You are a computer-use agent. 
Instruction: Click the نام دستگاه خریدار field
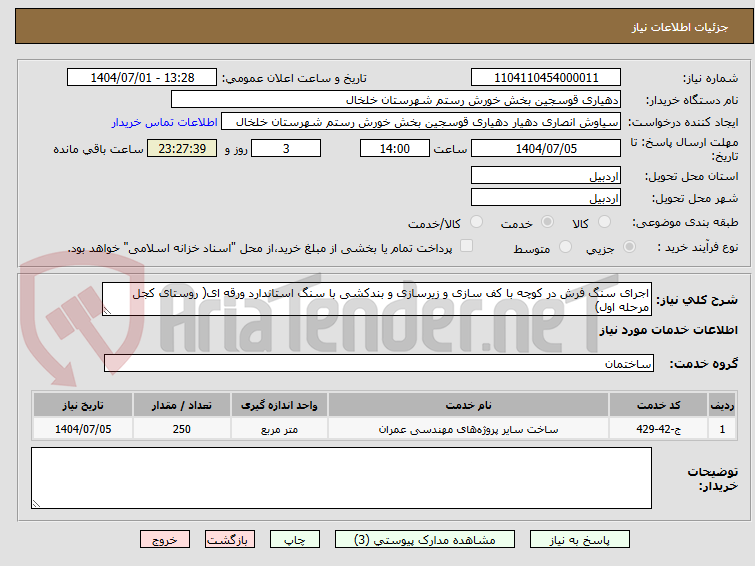(x=396, y=100)
